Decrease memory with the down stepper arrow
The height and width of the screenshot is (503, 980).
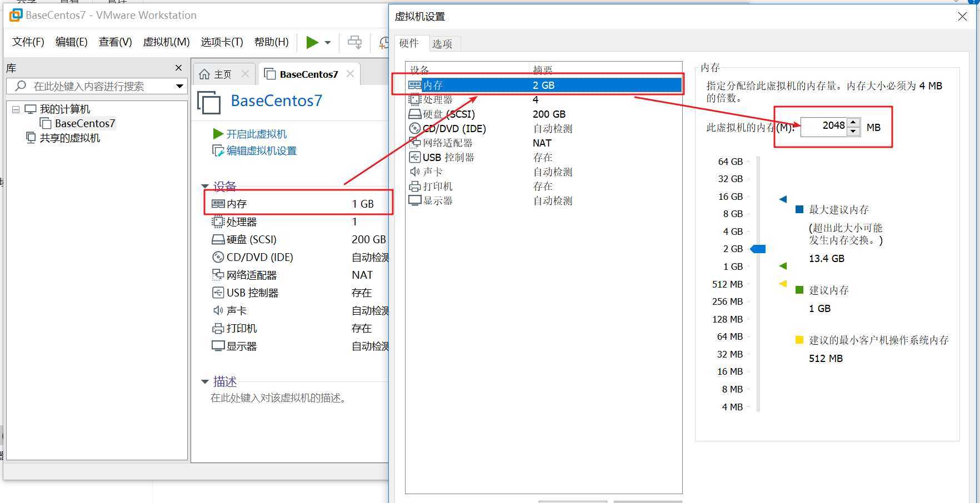[854, 131]
